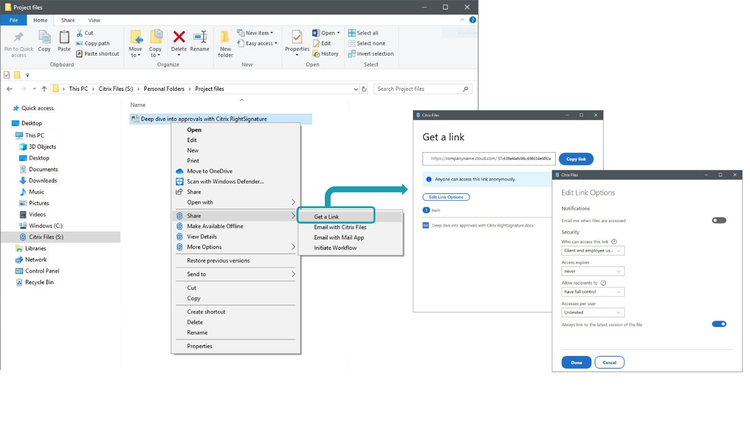Click the Search Project files field
Screen dimensions: 750x422
coord(422,89)
